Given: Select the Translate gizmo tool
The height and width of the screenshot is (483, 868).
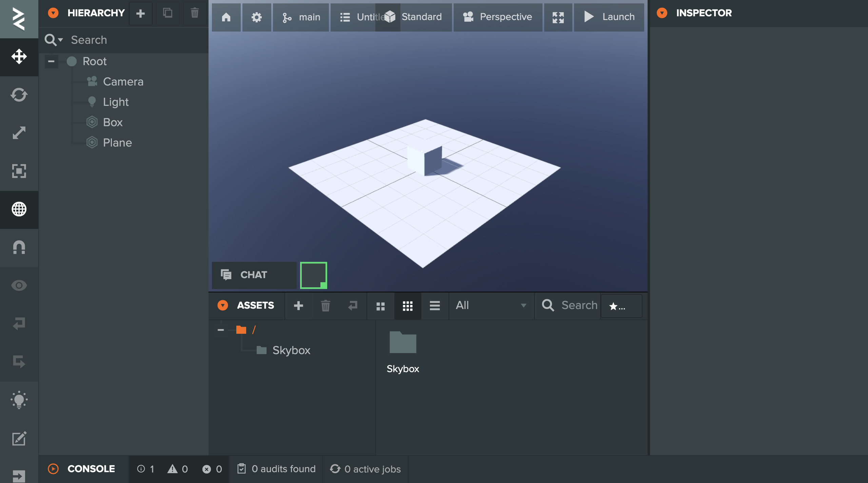Looking at the screenshot, I should click(19, 57).
